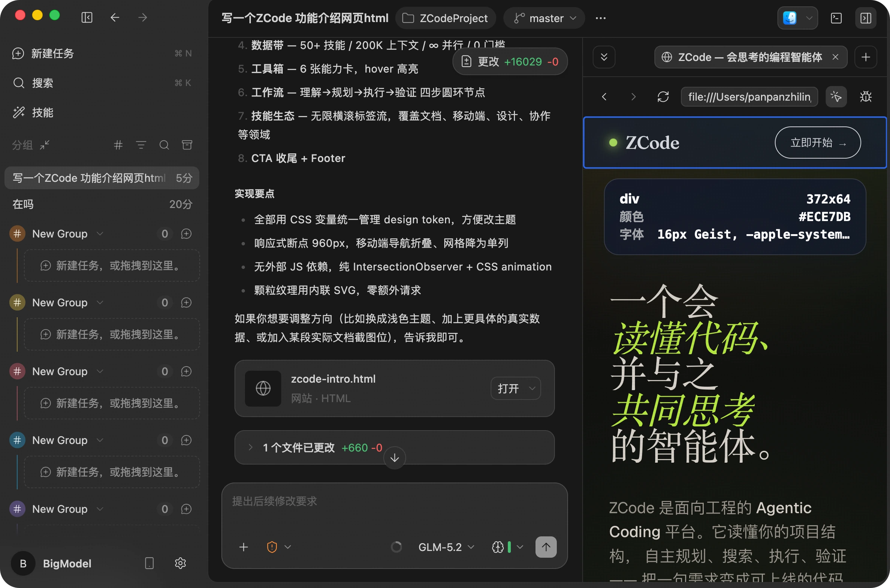
Task: Expand the purple New Group chevron
Action: (100, 509)
